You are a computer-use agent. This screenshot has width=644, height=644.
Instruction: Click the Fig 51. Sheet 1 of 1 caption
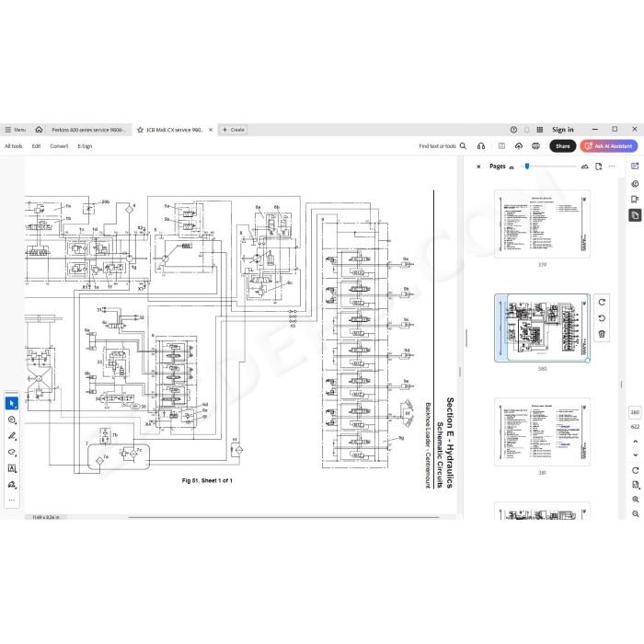207,480
